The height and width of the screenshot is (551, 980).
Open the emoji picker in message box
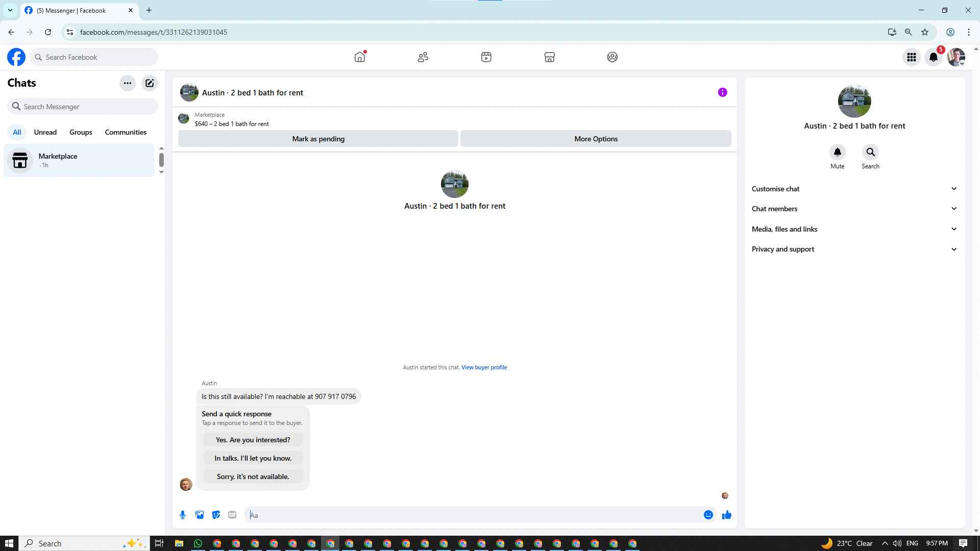click(x=708, y=515)
